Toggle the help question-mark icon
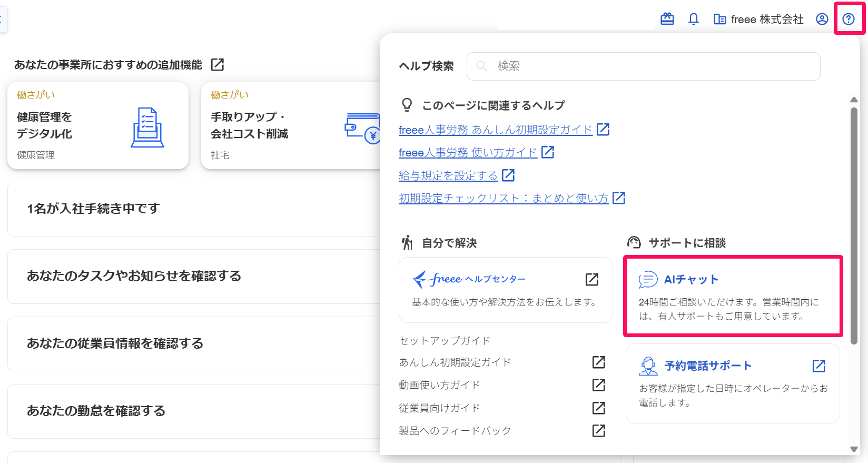The width and height of the screenshot is (868, 463). 849,19
